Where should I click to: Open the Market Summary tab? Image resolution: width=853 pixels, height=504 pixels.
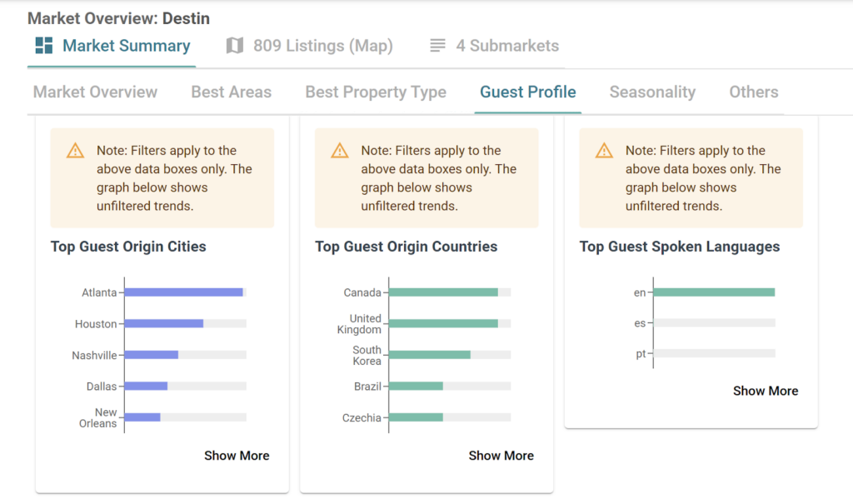click(126, 46)
